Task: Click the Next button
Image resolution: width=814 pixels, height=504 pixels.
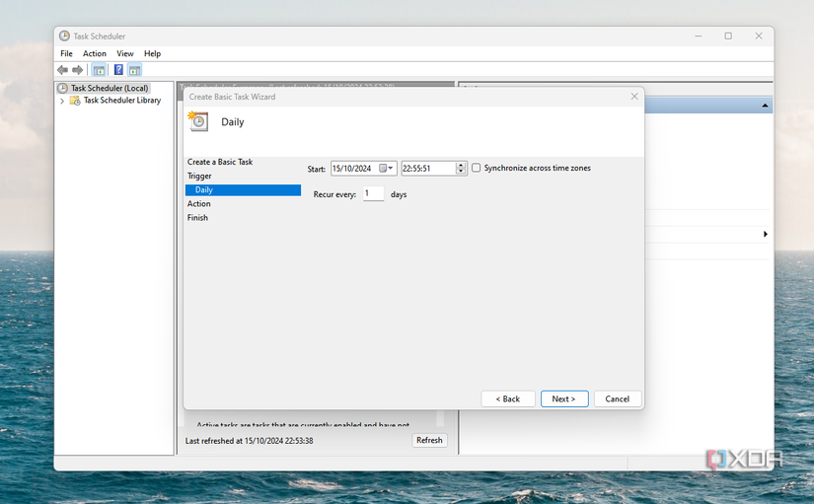Action: (x=564, y=398)
